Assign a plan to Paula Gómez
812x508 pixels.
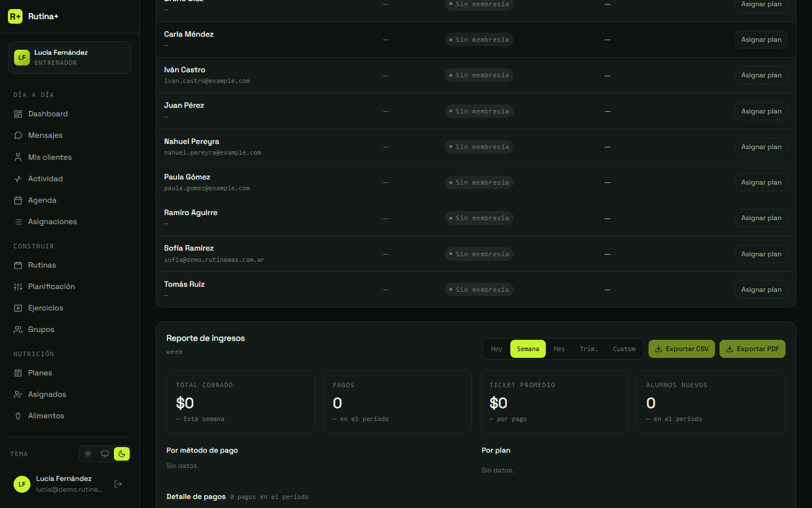point(761,182)
